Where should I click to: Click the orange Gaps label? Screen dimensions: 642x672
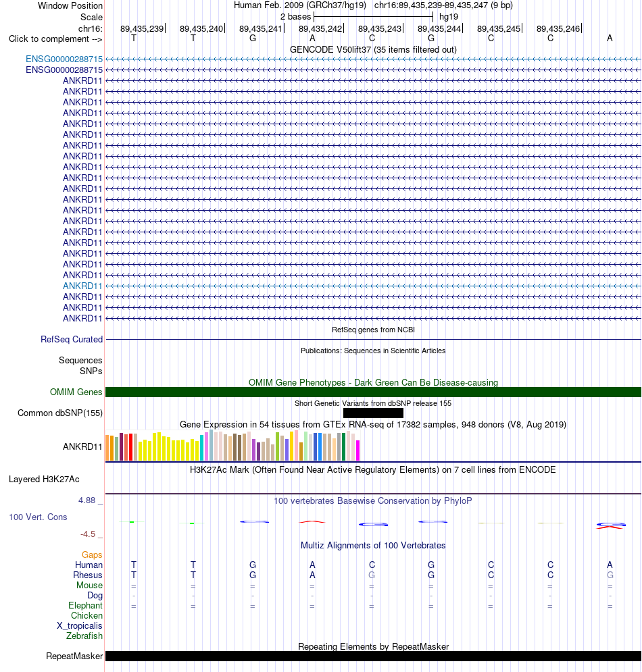click(92, 555)
